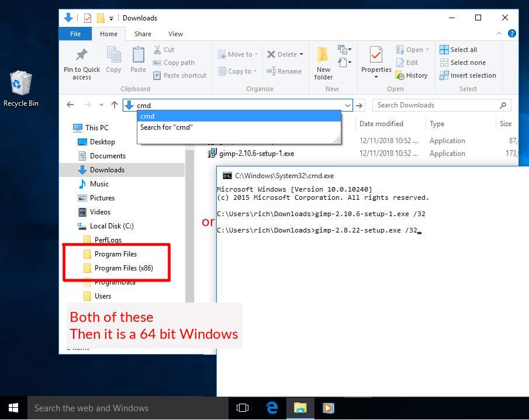Click Select none in ribbon

(462, 63)
